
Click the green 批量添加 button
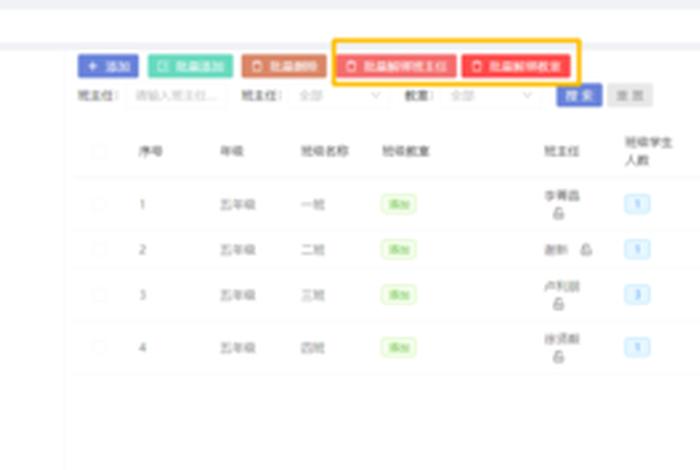tap(191, 66)
